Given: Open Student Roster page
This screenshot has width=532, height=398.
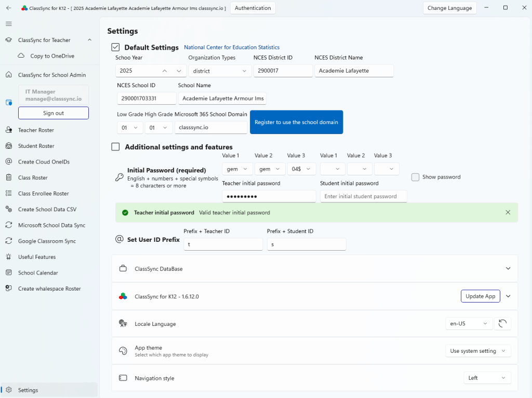Looking at the screenshot, I should [x=49, y=146].
